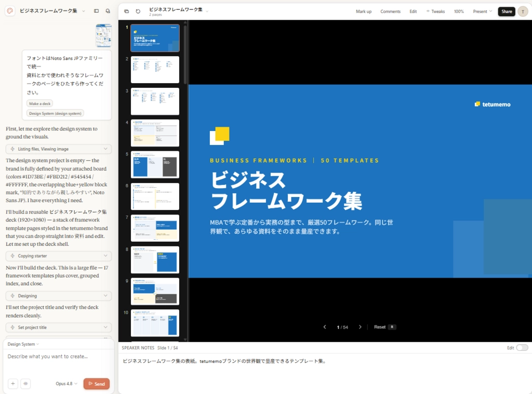Click the 'Design System (design system)' chip
The image size is (532, 394).
click(x=55, y=113)
